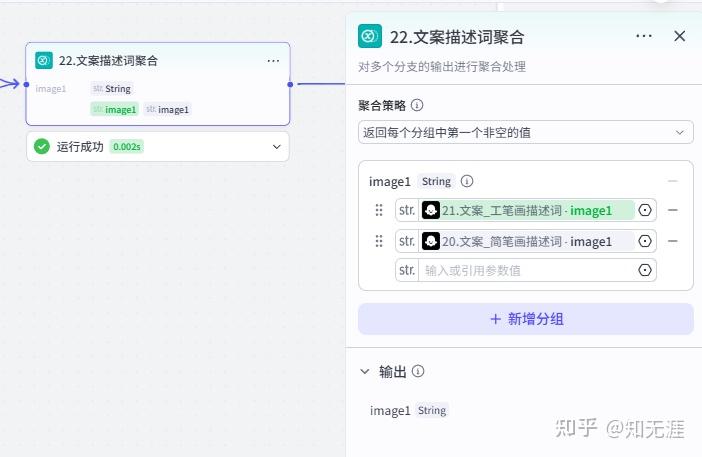Click the description 对多个分支的输出进行聚合处理
The image size is (702, 457).
[x=442, y=67]
